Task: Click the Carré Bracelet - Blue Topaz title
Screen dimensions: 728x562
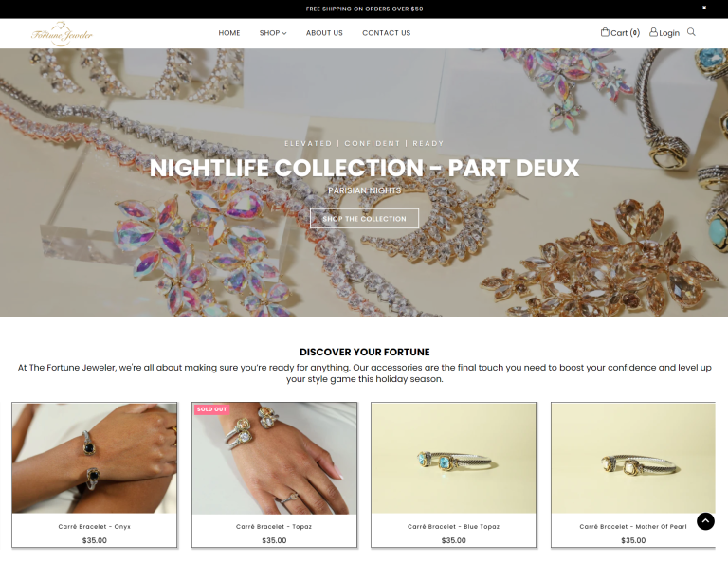Action: 454,526
